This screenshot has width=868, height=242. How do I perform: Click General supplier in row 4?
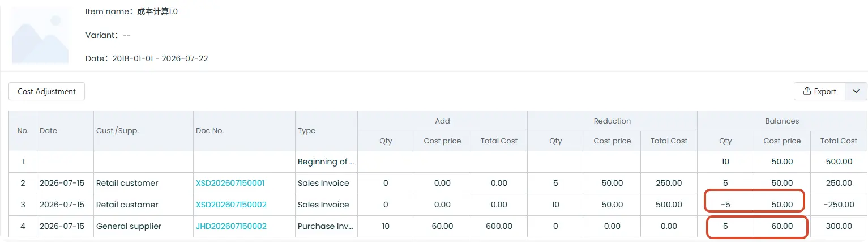point(129,226)
